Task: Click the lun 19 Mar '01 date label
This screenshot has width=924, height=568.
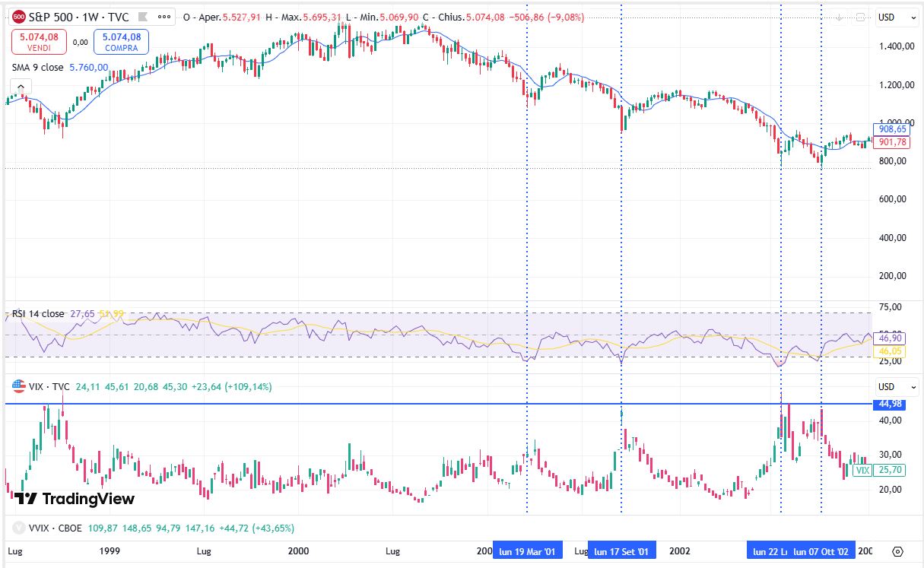Action: pos(529,551)
